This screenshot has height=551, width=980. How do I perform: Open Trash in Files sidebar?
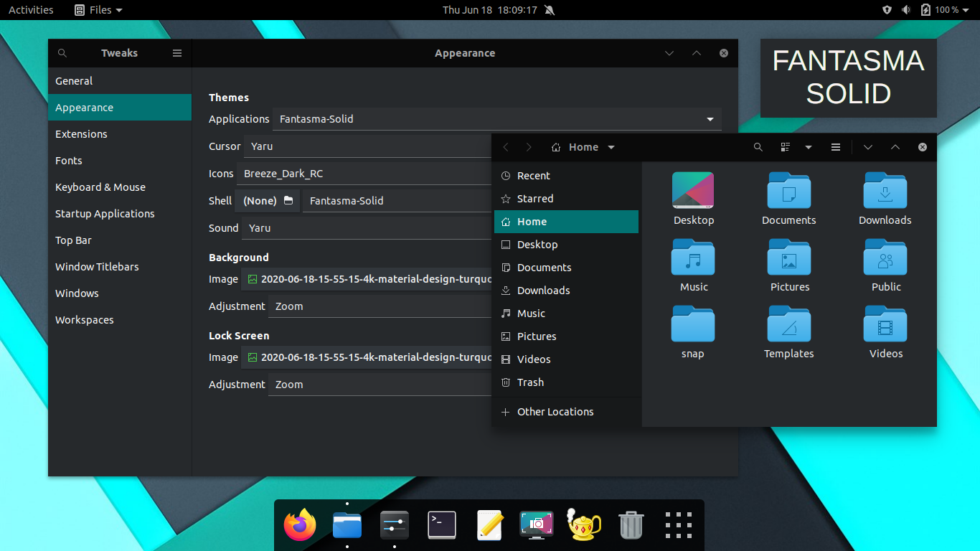[x=566, y=382]
